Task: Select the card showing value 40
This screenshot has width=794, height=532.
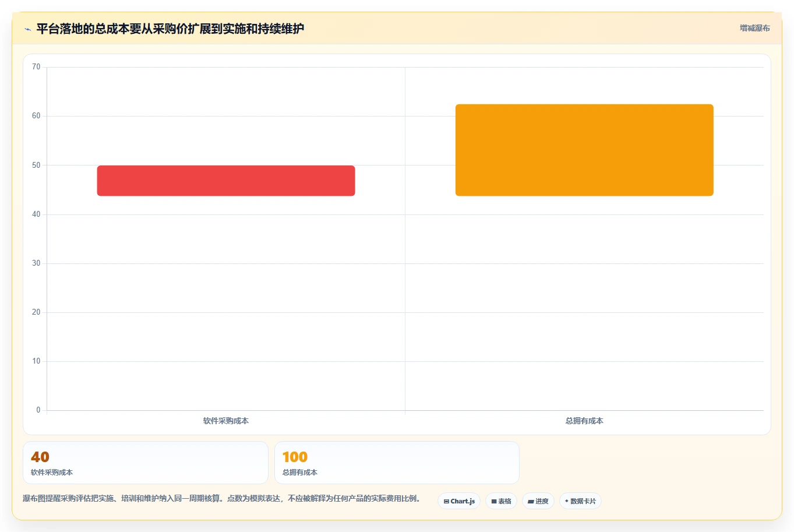Action: pos(146,463)
